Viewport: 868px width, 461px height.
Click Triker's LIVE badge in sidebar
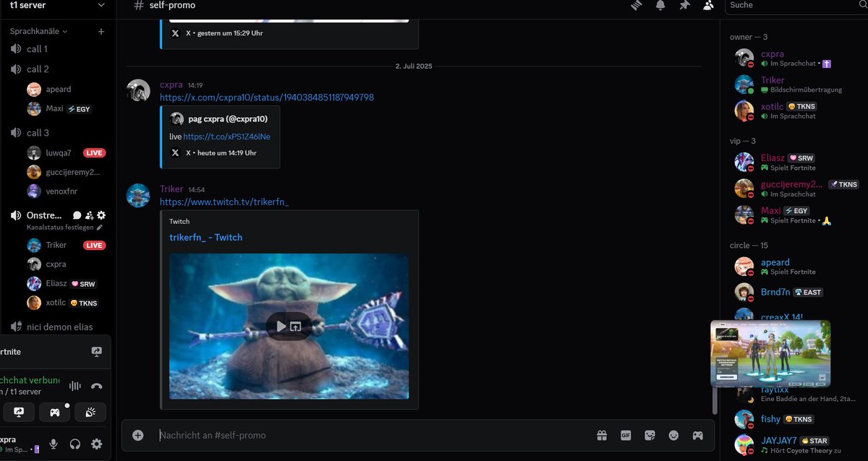(94, 246)
